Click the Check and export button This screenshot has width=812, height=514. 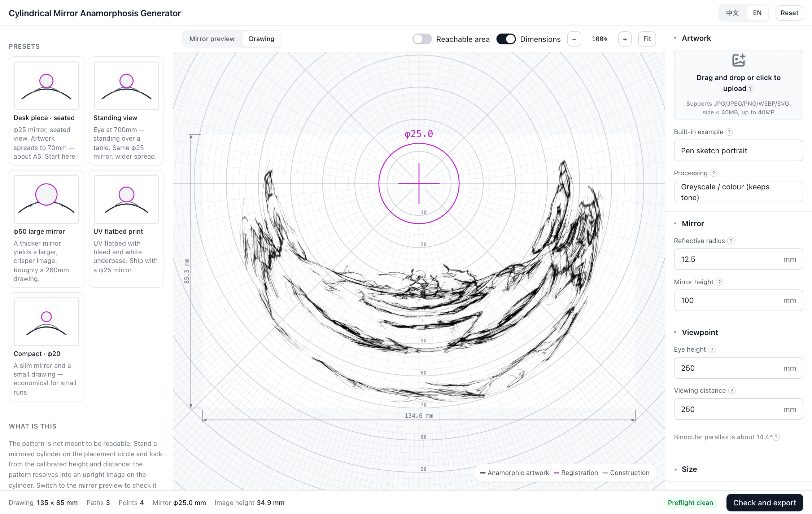(764, 502)
